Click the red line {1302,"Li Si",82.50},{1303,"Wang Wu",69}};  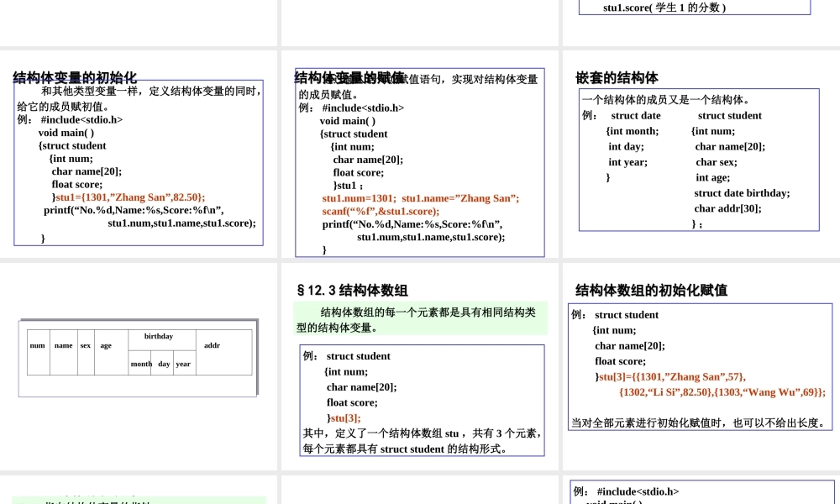722,392
